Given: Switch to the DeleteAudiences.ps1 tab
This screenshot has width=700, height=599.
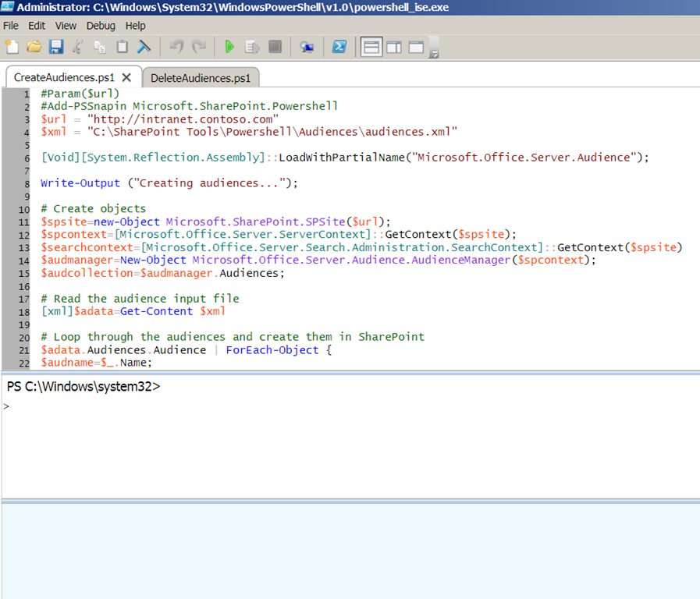Looking at the screenshot, I should tap(201, 78).
